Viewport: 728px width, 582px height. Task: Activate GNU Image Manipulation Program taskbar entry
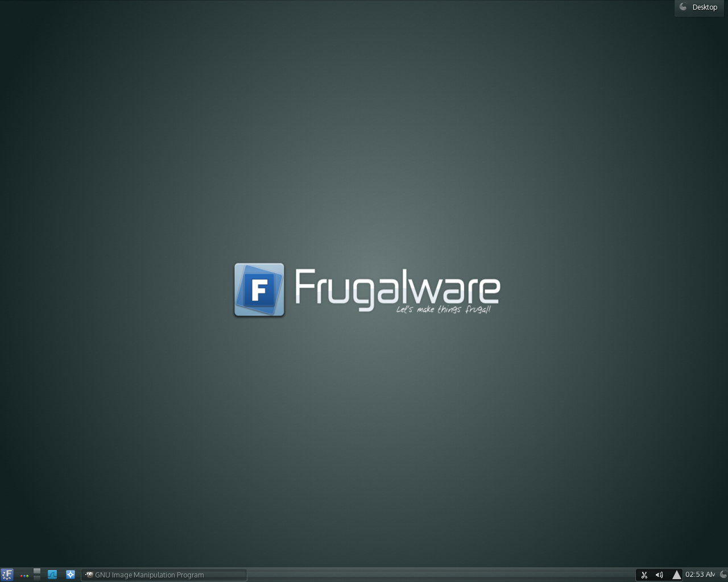[x=164, y=575]
